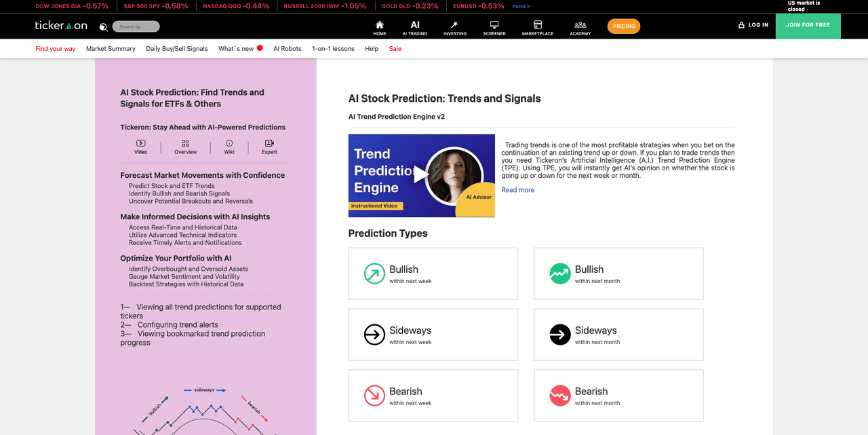Open 1-on-1 lessons menu item
The image size is (868, 435).
click(333, 49)
